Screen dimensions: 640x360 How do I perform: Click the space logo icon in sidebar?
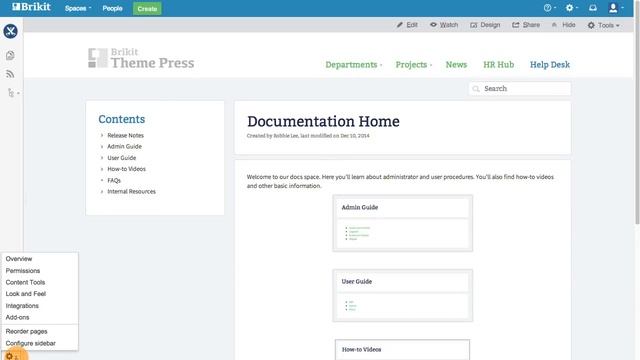[10, 31]
